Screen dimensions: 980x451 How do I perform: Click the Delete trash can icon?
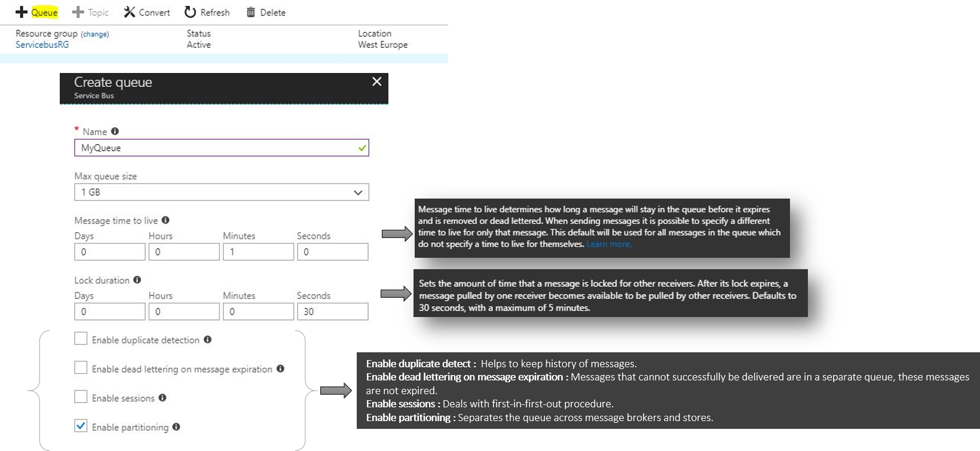click(251, 12)
